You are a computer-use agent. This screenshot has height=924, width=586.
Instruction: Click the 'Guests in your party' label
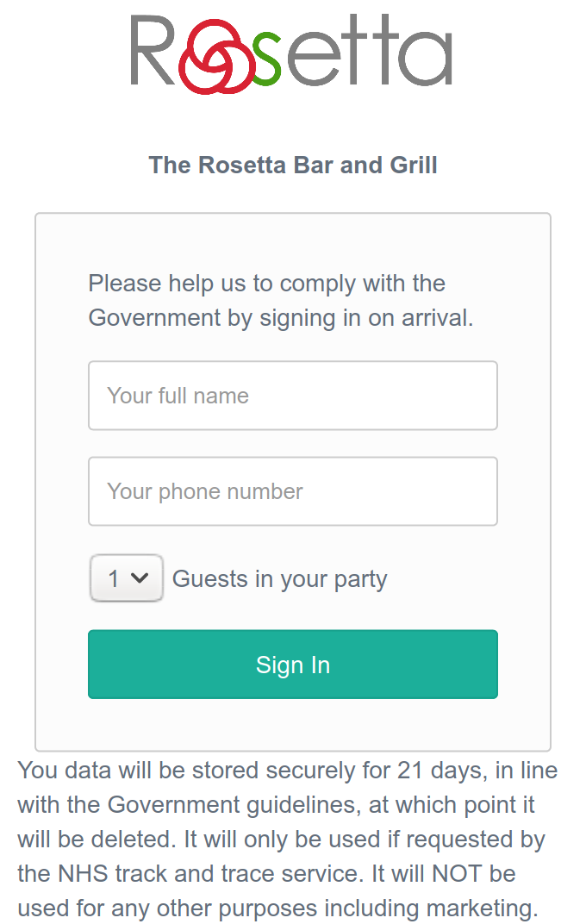tap(280, 579)
